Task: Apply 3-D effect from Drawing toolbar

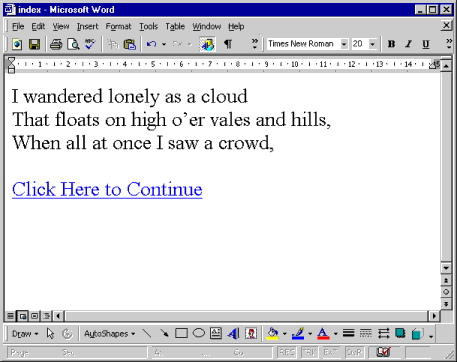Action: point(418,334)
